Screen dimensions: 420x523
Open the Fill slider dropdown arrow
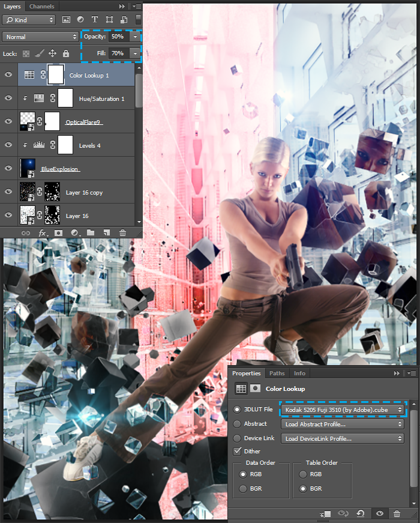pyautogui.click(x=135, y=53)
